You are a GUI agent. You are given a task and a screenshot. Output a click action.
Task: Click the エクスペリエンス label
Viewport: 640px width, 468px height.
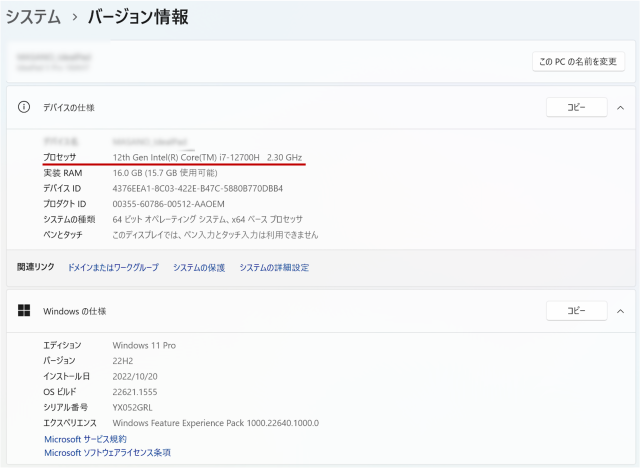coord(70,423)
